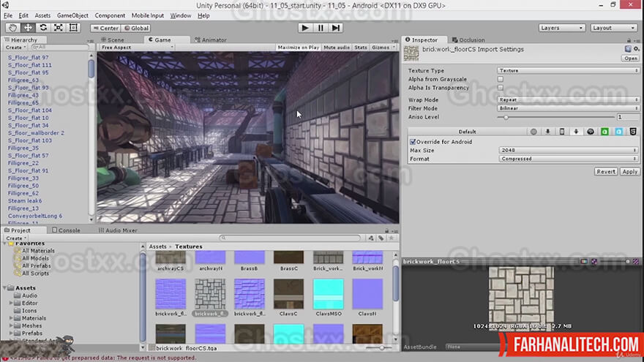Select the Rotate tool
The width and height of the screenshot is (644, 362).
tap(43, 28)
